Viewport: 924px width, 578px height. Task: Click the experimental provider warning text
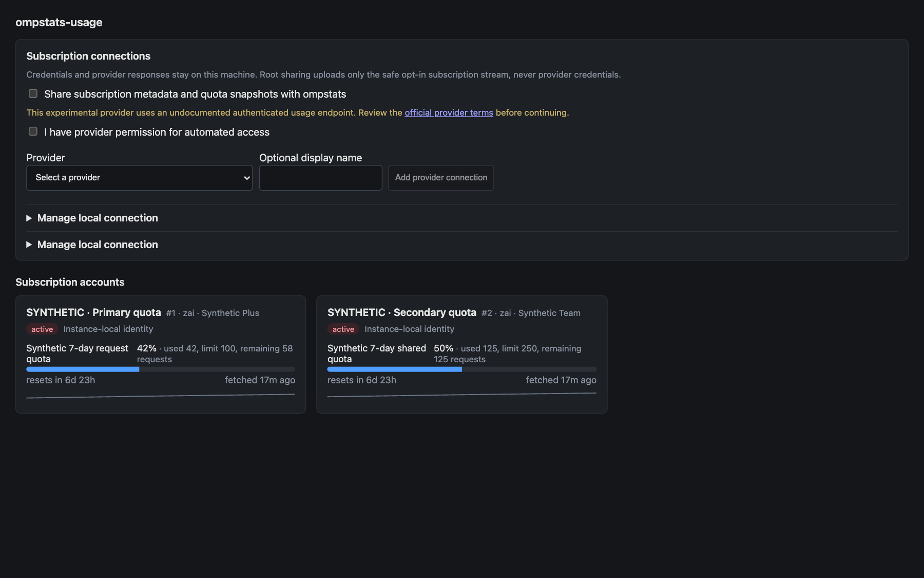(x=298, y=113)
